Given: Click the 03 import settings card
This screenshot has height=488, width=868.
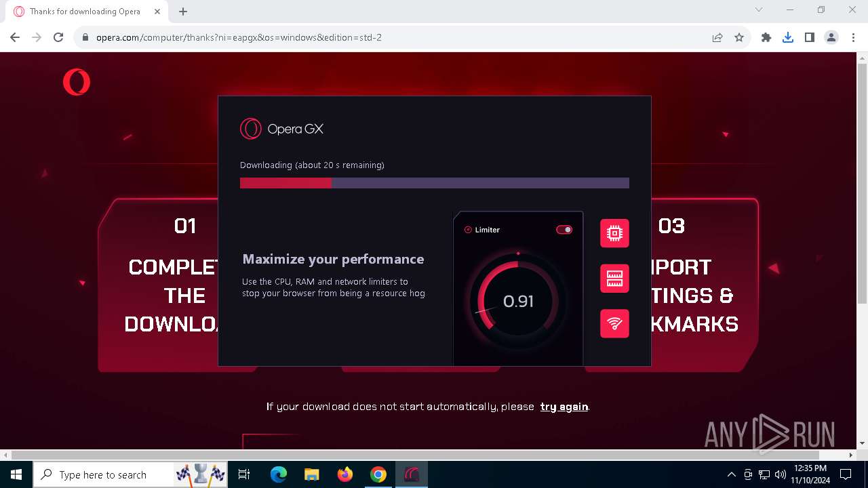Looking at the screenshot, I should click(705, 285).
